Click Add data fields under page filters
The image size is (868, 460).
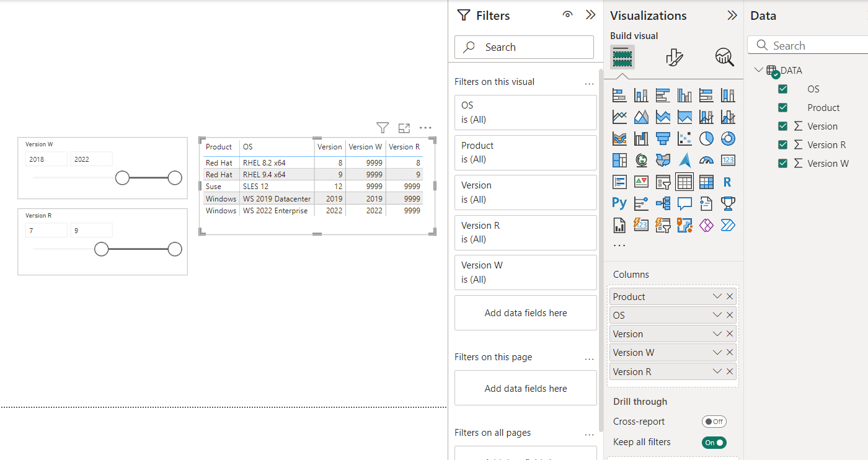(526, 388)
